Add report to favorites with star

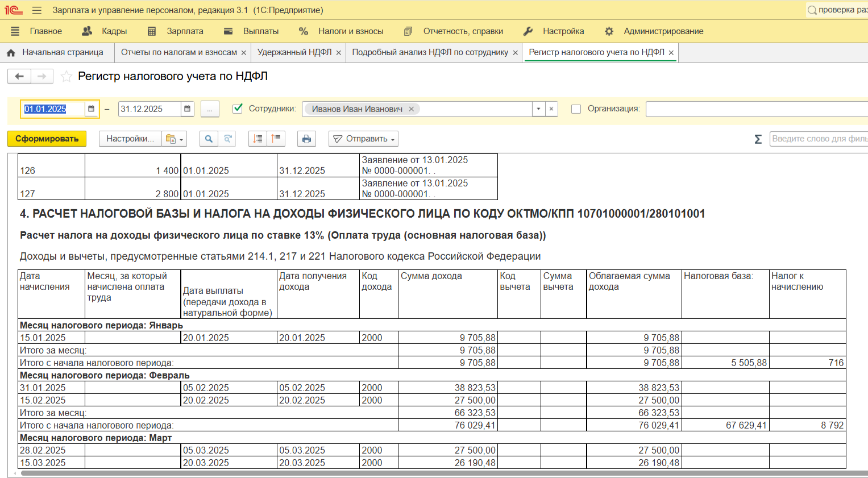click(x=67, y=76)
